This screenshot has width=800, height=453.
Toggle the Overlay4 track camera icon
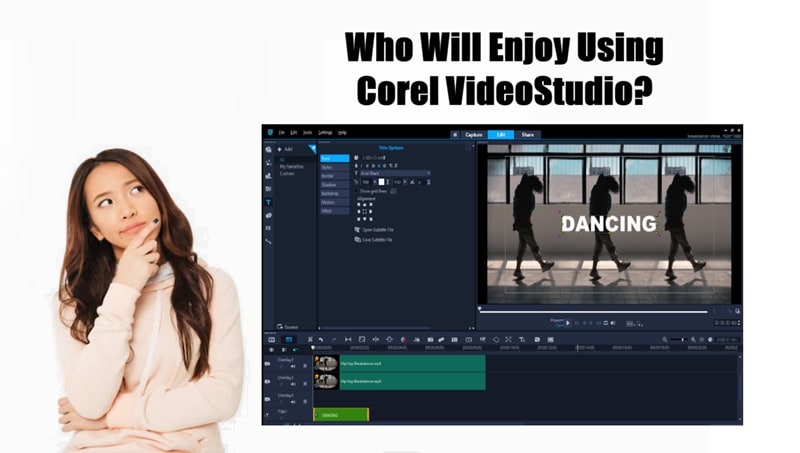click(267, 399)
